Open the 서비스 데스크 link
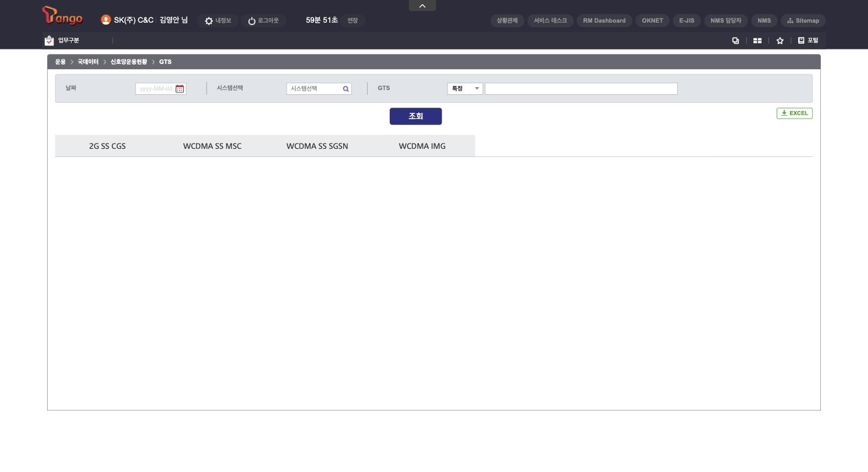The width and height of the screenshot is (868, 472). 550,20
